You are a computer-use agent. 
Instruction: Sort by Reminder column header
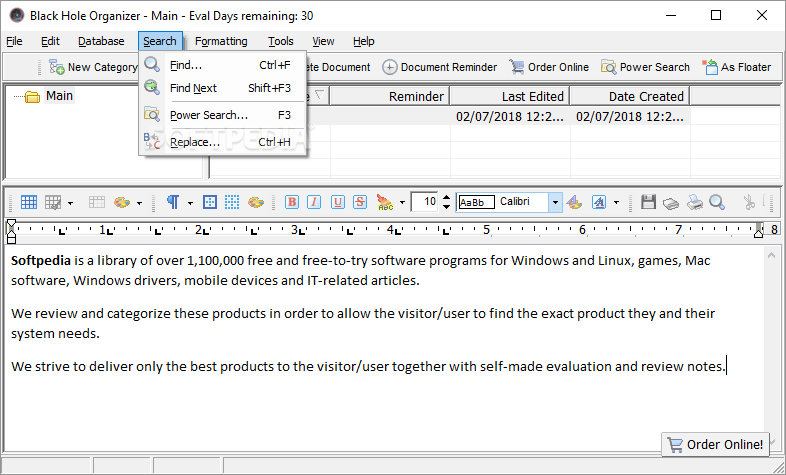click(x=389, y=96)
